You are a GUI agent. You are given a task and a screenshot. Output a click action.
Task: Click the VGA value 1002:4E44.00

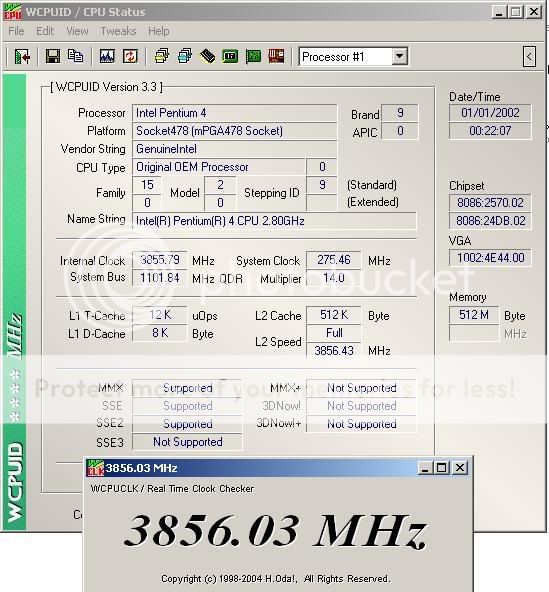pyautogui.click(x=490, y=258)
